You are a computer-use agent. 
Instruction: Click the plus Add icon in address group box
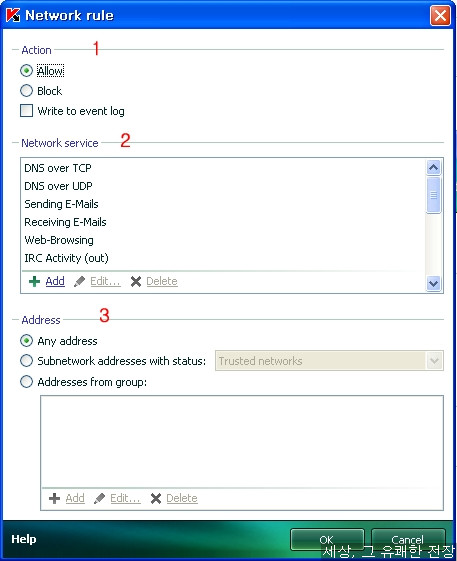click(x=54, y=498)
